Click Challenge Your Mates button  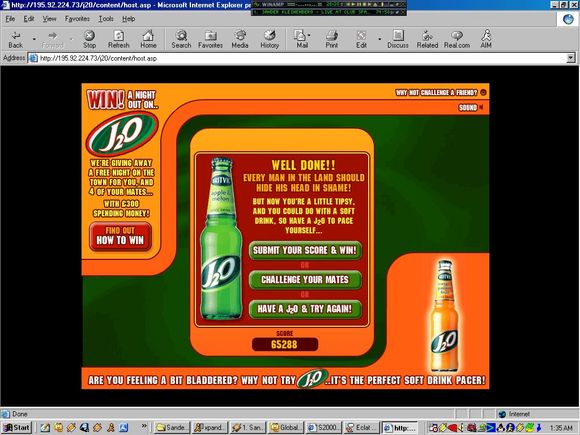(x=305, y=280)
